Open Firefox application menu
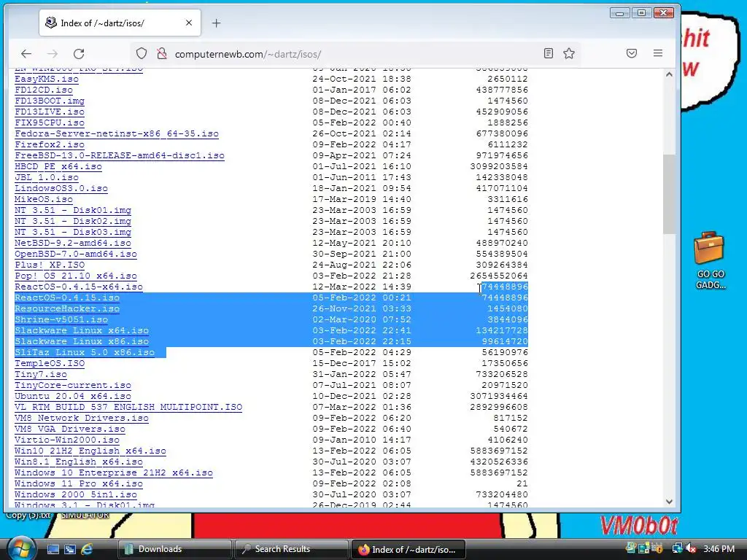Viewport: 747px width, 560px height. (658, 53)
